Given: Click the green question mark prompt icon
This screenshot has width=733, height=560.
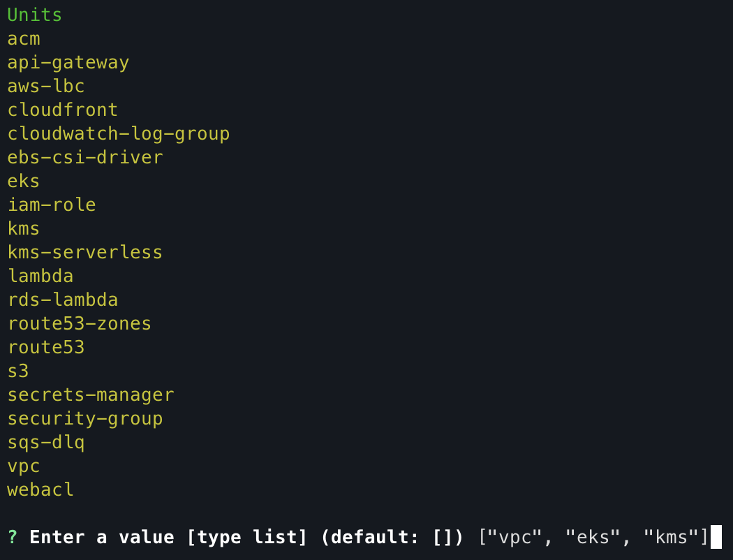Looking at the screenshot, I should (x=13, y=537).
